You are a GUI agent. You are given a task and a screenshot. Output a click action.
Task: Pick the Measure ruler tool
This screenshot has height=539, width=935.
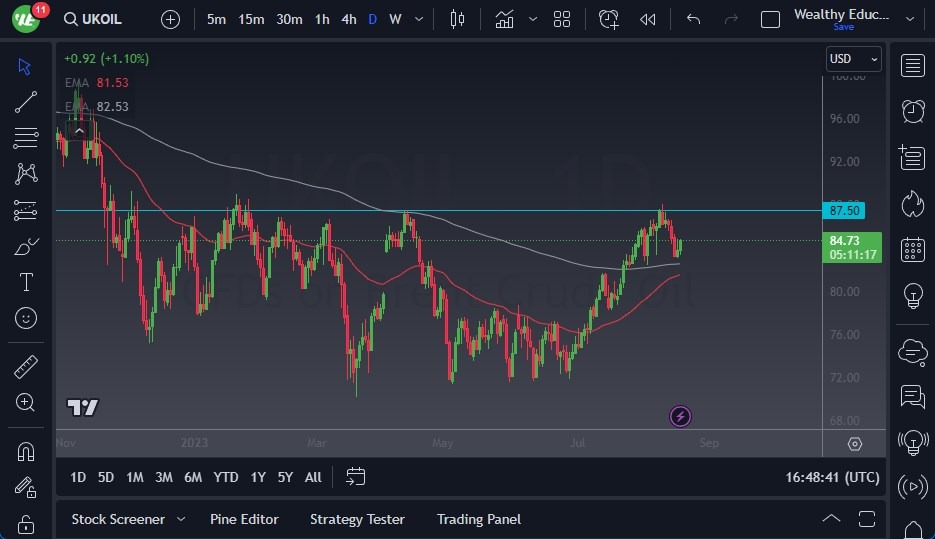[x=26, y=367]
